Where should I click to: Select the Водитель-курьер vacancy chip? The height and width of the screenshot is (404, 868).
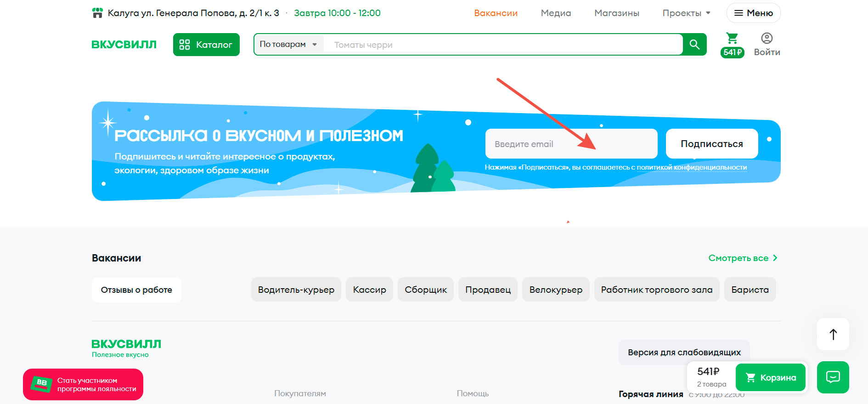(296, 290)
